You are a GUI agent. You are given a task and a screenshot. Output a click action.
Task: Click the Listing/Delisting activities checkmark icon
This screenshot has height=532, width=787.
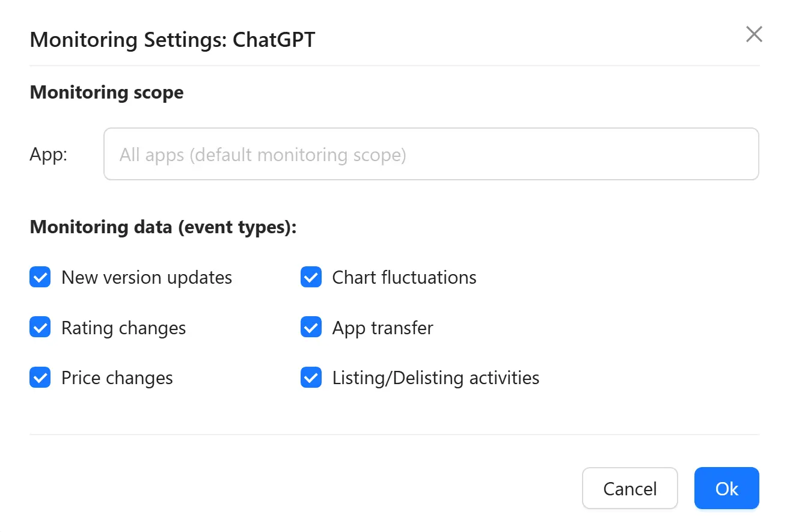click(x=311, y=378)
